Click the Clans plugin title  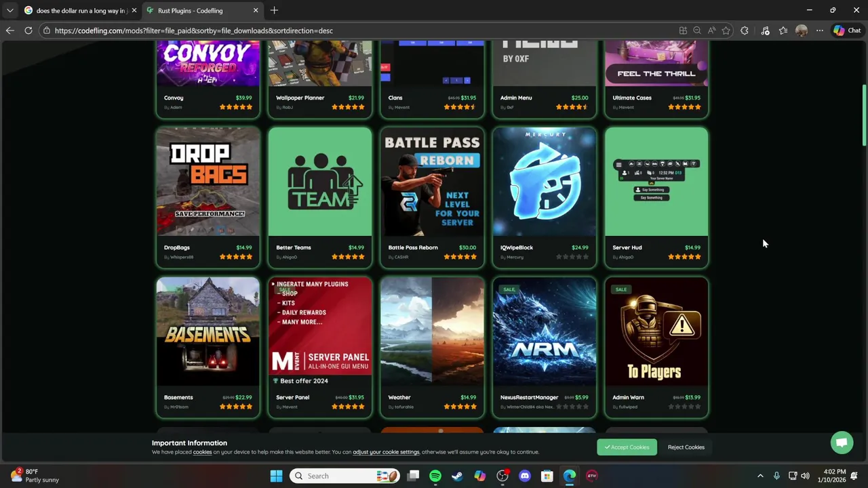(x=395, y=98)
